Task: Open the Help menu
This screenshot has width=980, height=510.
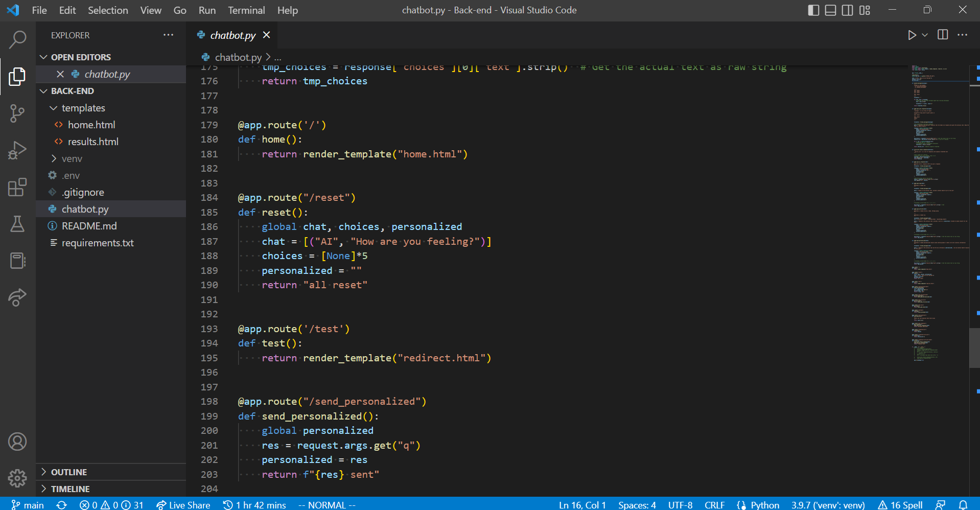Action: [x=288, y=10]
